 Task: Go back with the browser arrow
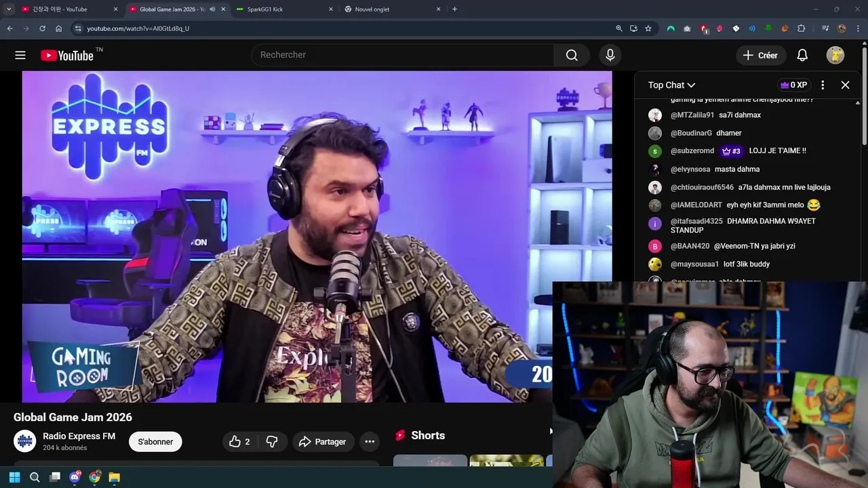(9, 28)
